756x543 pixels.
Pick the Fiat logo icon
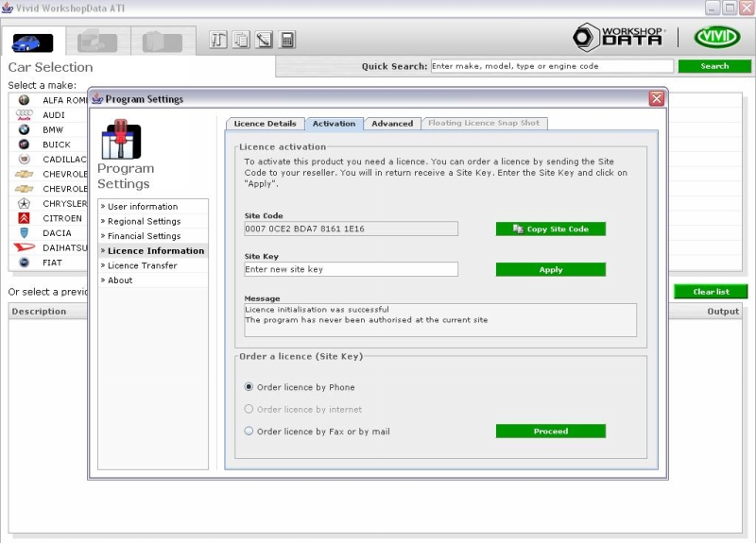pos(24,263)
